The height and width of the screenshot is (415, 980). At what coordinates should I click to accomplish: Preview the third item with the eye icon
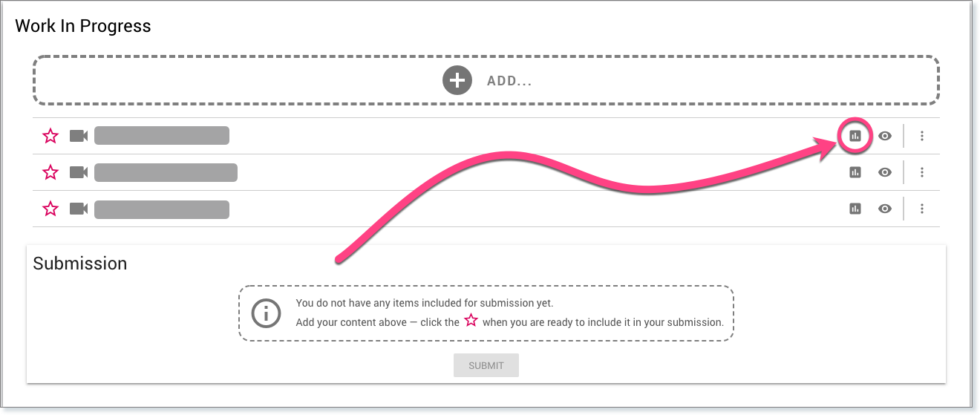[x=885, y=209]
